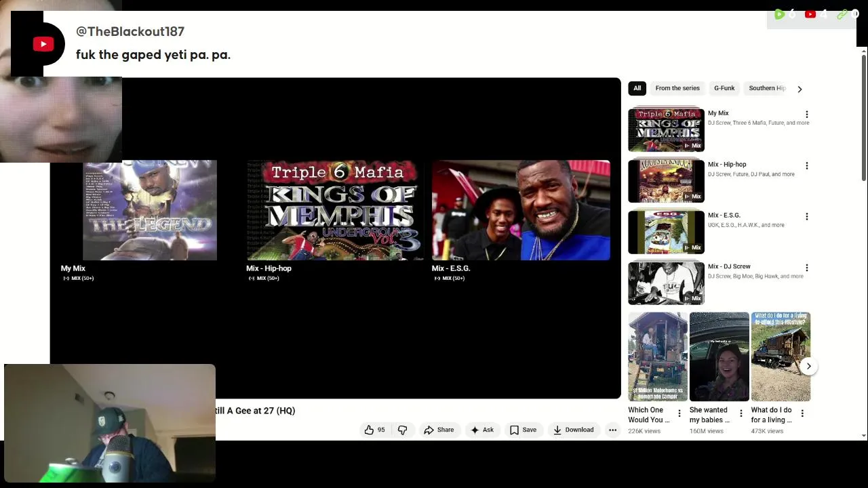The width and height of the screenshot is (868, 488).
Task: Open options for 'Which One Would You' short
Action: click(x=679, y=413)
